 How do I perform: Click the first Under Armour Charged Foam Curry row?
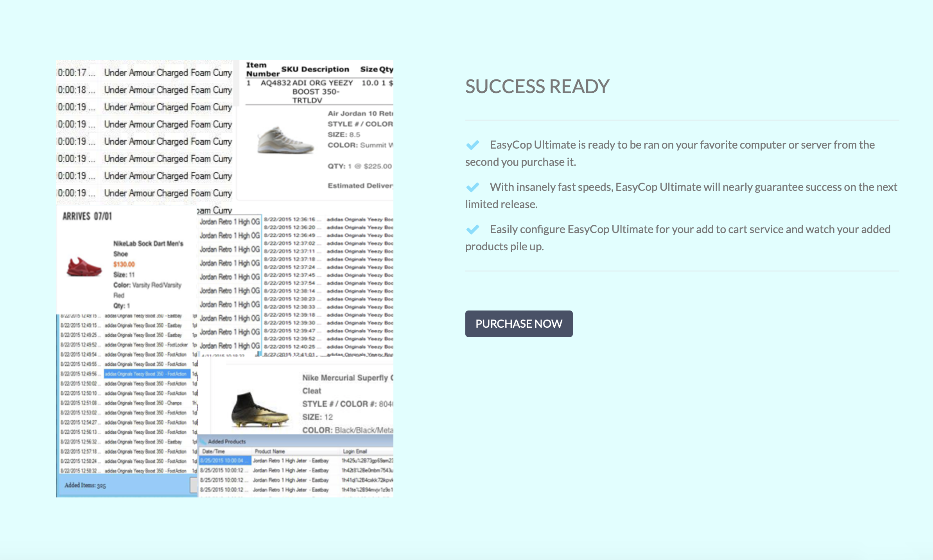coord(167,73)
